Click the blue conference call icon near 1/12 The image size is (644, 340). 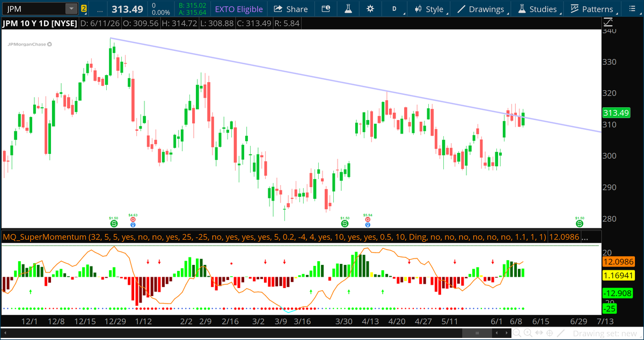click(x=133, y=225)
